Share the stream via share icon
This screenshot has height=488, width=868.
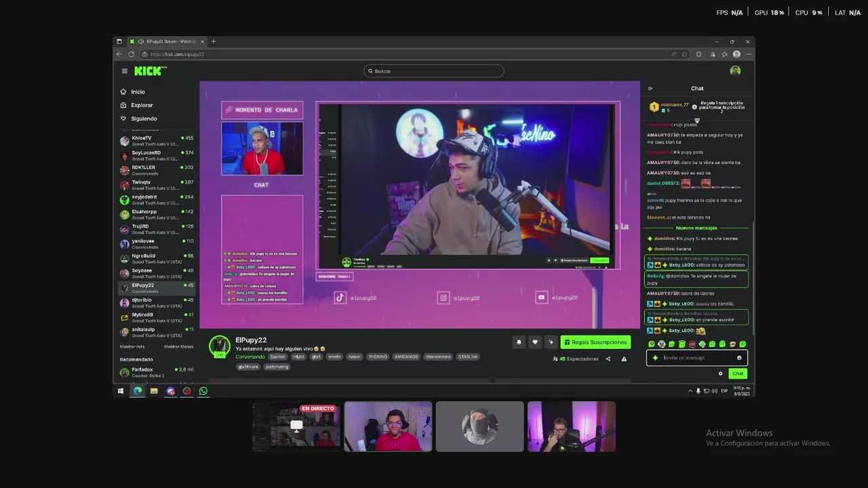[x=608, y=359]
